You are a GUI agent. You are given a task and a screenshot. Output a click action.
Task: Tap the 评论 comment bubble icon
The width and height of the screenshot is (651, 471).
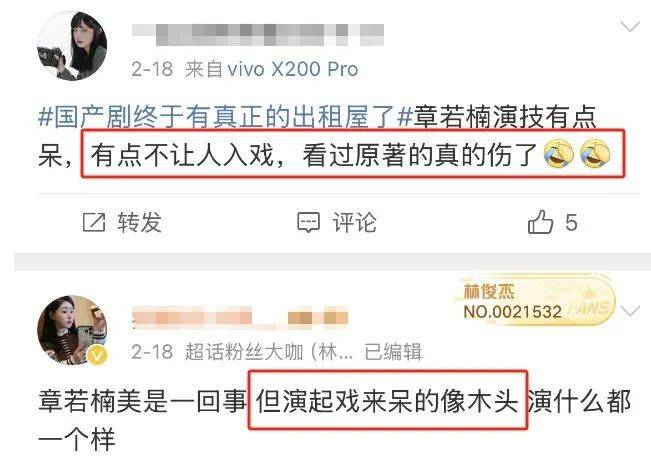pos(308,222)
